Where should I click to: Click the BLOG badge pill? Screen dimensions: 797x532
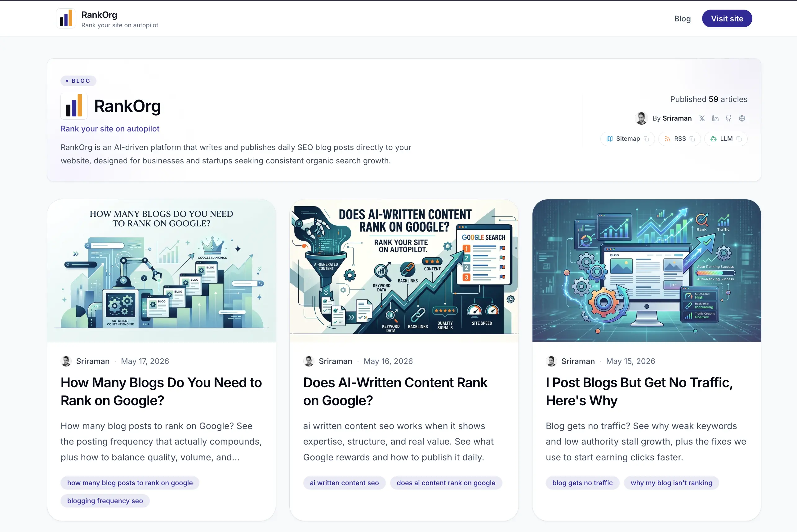click(78, 81)
